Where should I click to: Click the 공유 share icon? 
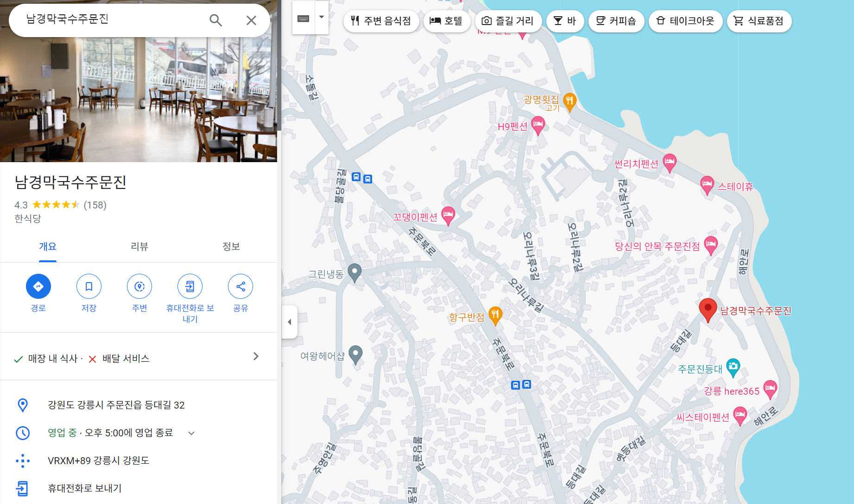click(240, 286)
